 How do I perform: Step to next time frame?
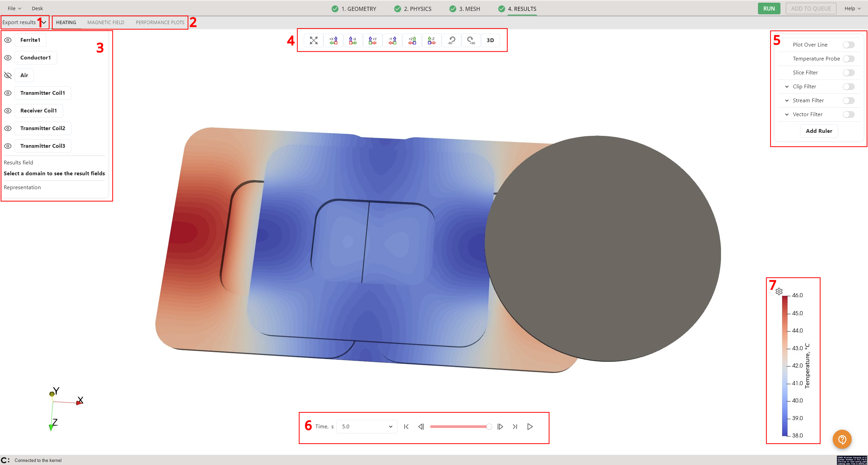[x=500, y=427]
